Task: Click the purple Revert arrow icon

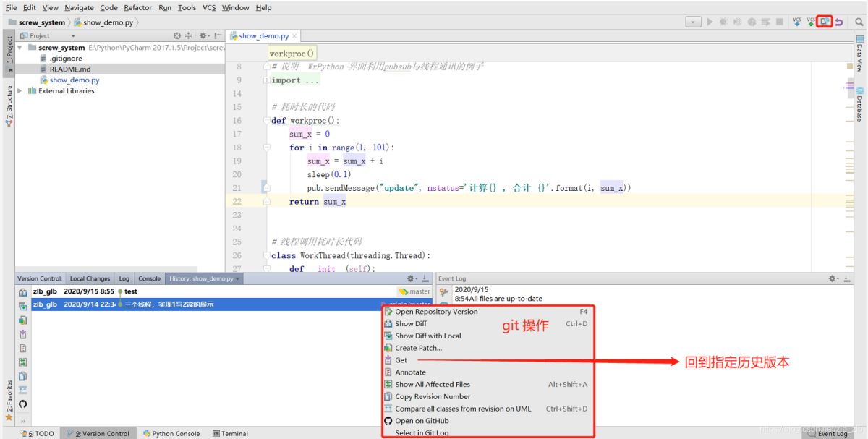Action: [839, 22]
